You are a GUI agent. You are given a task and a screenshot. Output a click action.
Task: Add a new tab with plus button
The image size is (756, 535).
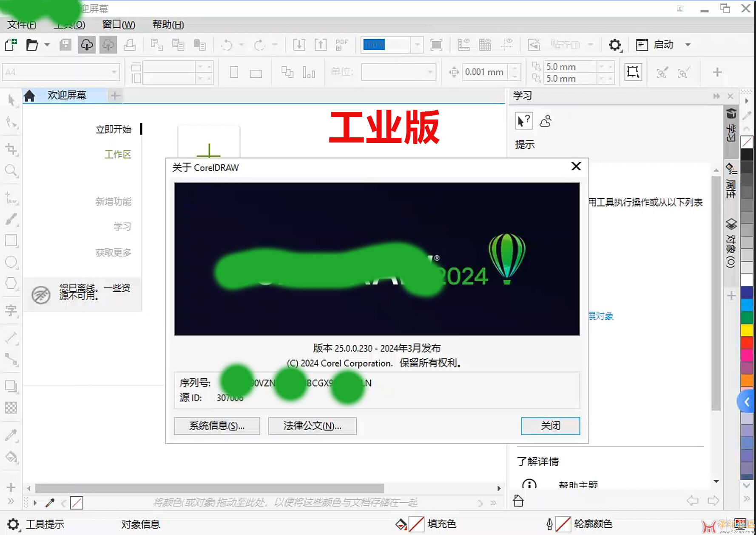[114, 96]
